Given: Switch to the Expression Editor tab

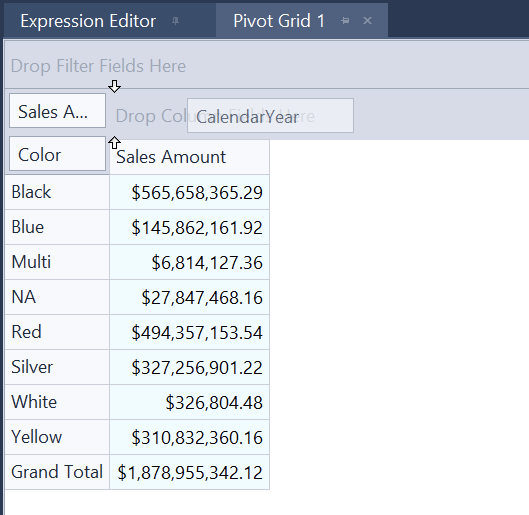Looking at the screenshot, I should 88,21.
